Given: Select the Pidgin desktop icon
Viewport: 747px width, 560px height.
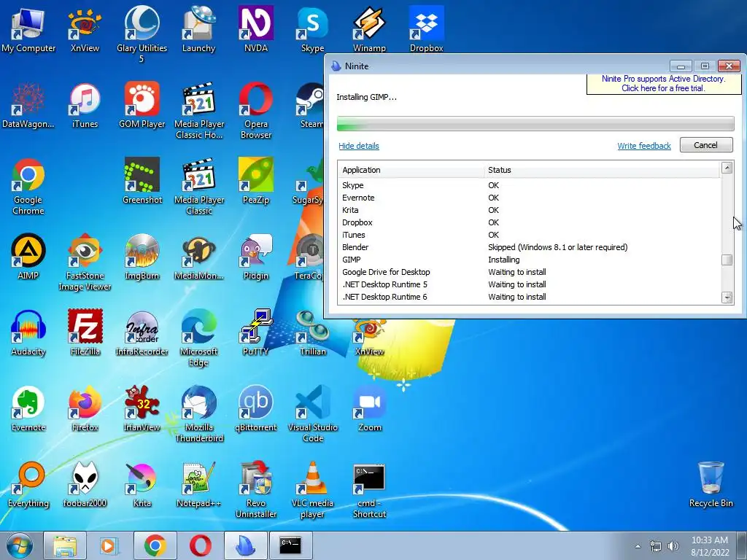Looking at the screenshot, I should [256, 256].
